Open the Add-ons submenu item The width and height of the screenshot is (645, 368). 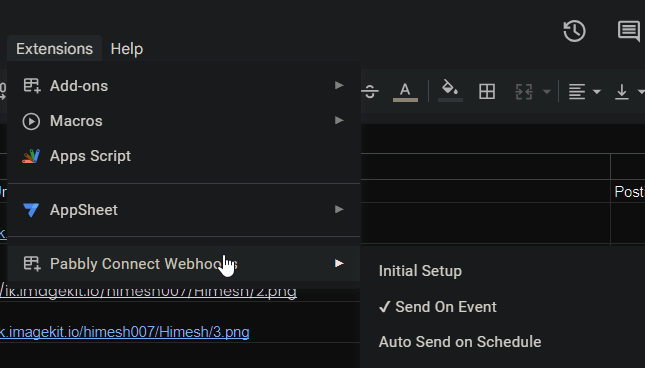click(184, 86)
